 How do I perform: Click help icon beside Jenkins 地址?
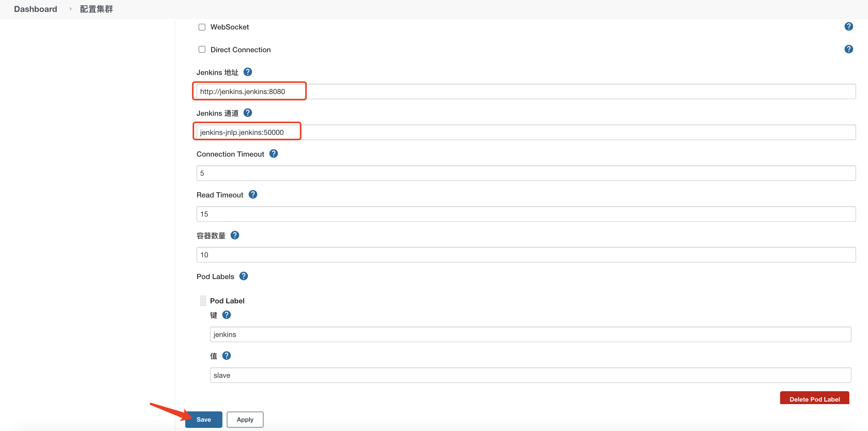(x=248, y=72)
